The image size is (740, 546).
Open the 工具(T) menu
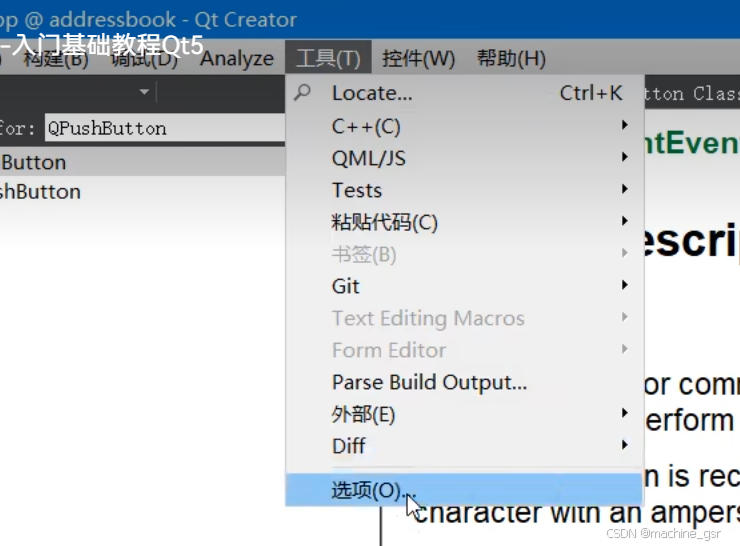coord(328,59)
